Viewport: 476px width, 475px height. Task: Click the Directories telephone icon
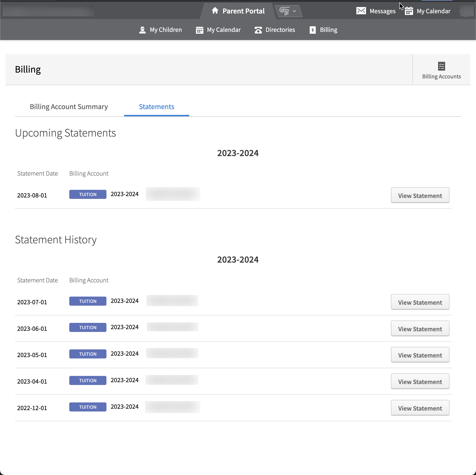[x=258, y=30]
